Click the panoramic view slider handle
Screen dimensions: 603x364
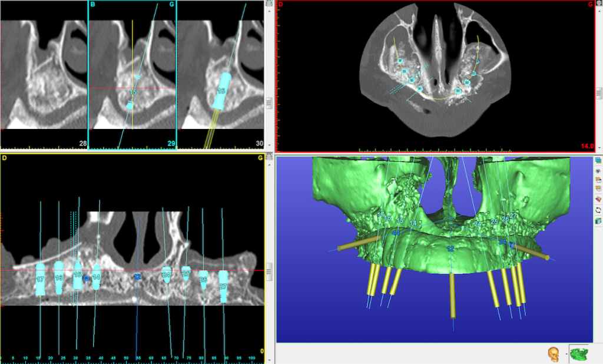(269, 272)
